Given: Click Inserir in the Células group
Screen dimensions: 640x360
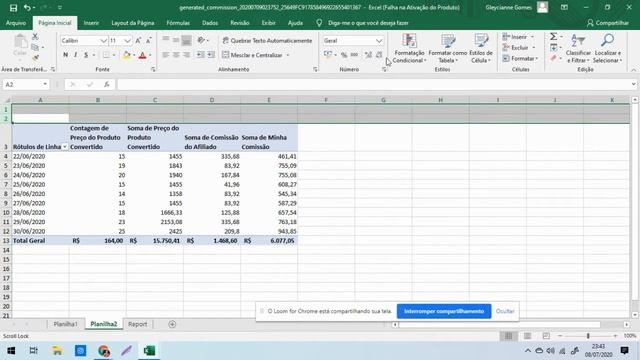Looking at the screenshot, I should point(515,37).
